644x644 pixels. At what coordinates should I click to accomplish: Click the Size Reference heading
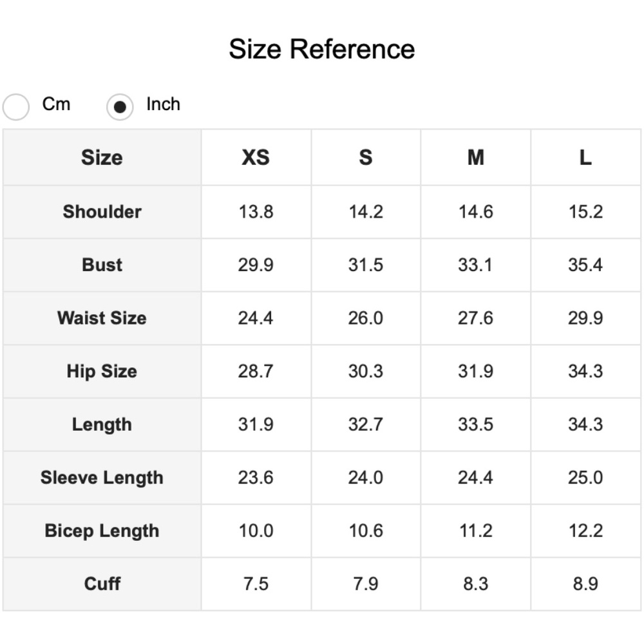tap(321, 49)
